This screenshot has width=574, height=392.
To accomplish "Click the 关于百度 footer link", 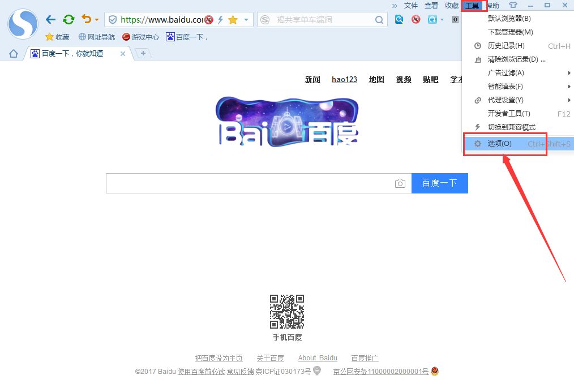I will pos(270,358).
